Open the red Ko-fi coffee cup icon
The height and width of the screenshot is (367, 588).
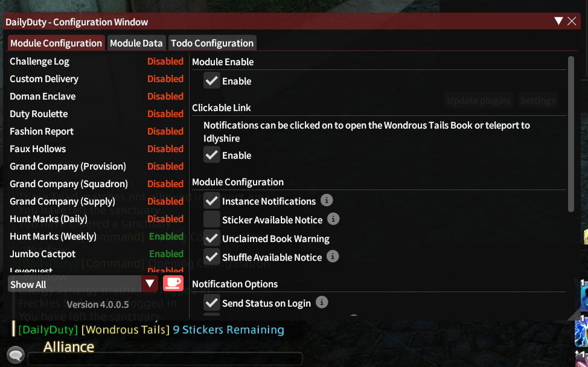(173, 284)
